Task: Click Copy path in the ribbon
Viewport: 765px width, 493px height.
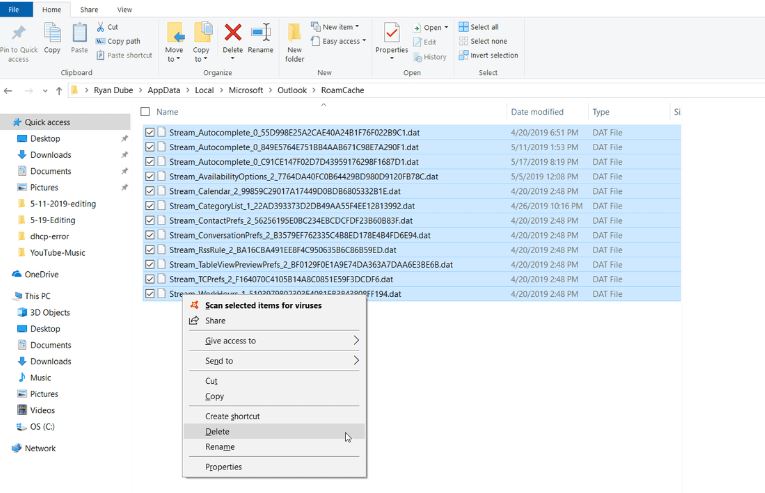Action: [118, 41]
